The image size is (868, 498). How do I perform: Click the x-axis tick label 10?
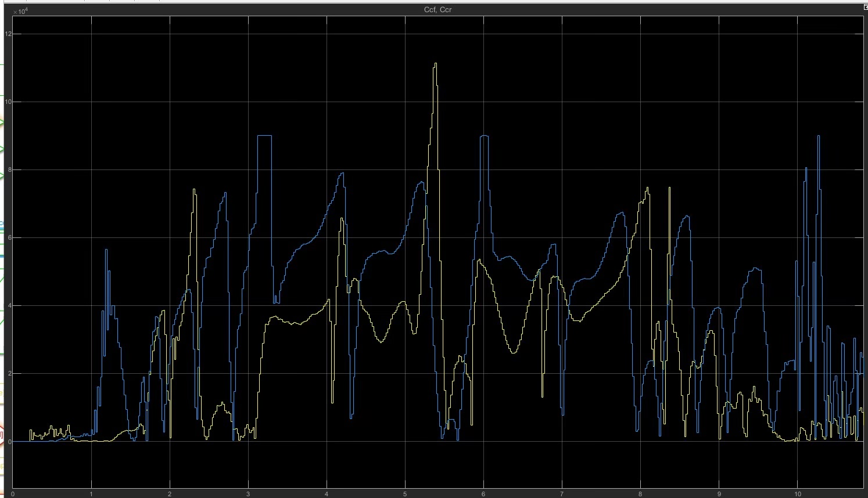[798, 494]
